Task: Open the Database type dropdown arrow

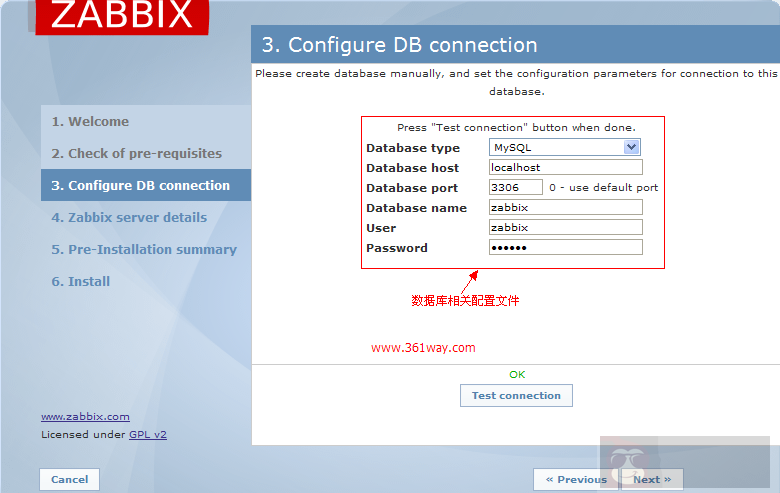Action: 631,147
